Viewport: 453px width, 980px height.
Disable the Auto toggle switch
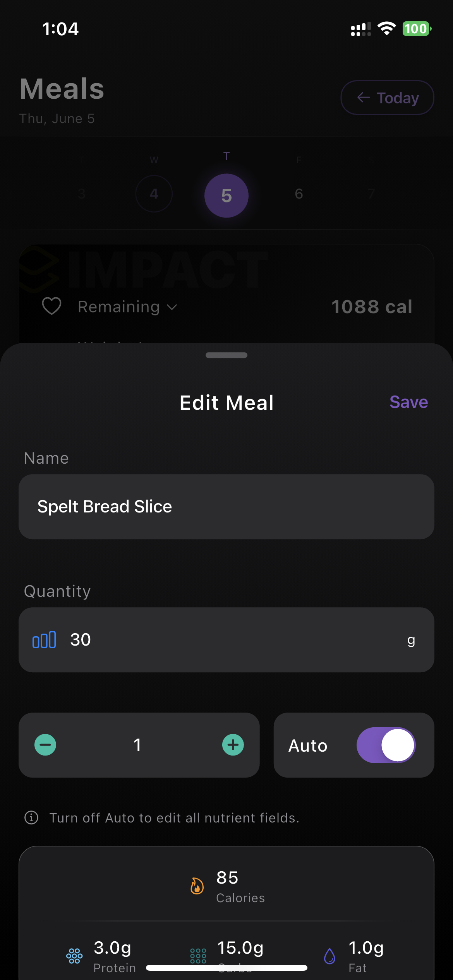click(x=386, y=745)
